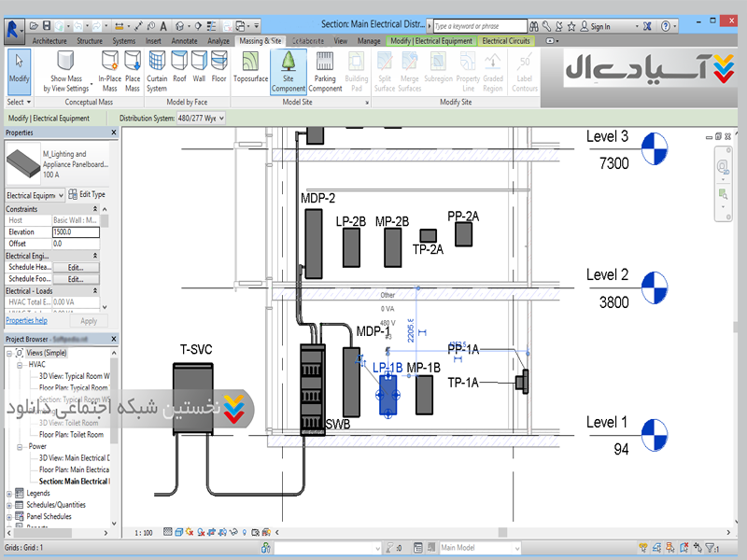Open the Properties help link
Screen dimensions: 747x560
click(26, 320)
